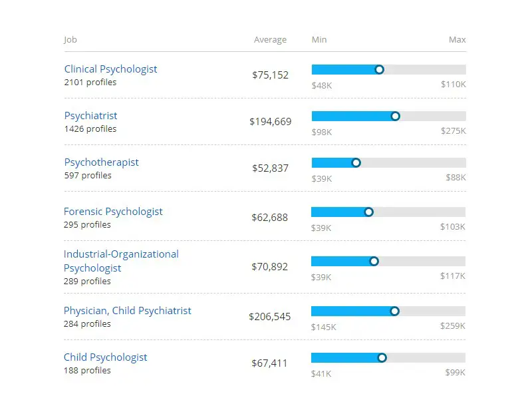Screen dimensions: 532x406
Task: Click the Physician, Child Psychiatrist link
Action: [x=127, y=311]
